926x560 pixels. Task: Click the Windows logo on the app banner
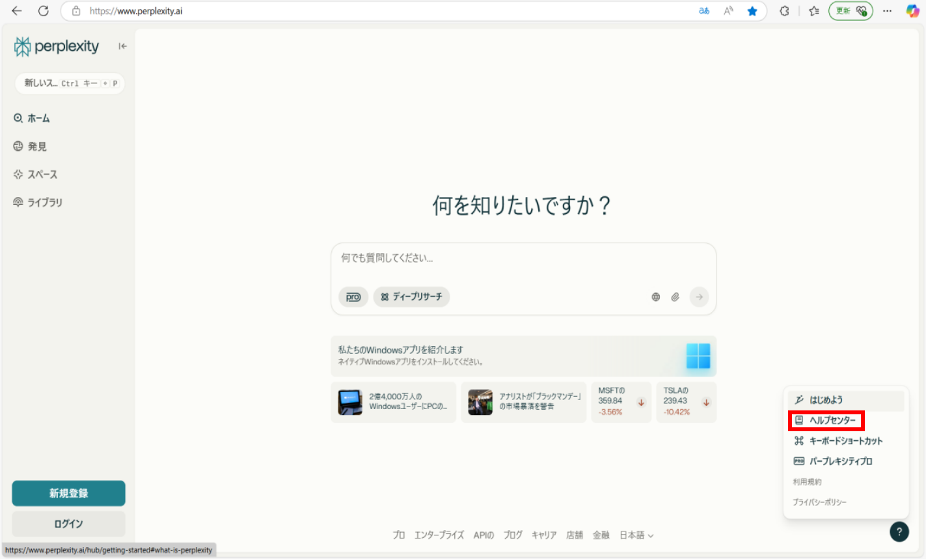(698, 356)
